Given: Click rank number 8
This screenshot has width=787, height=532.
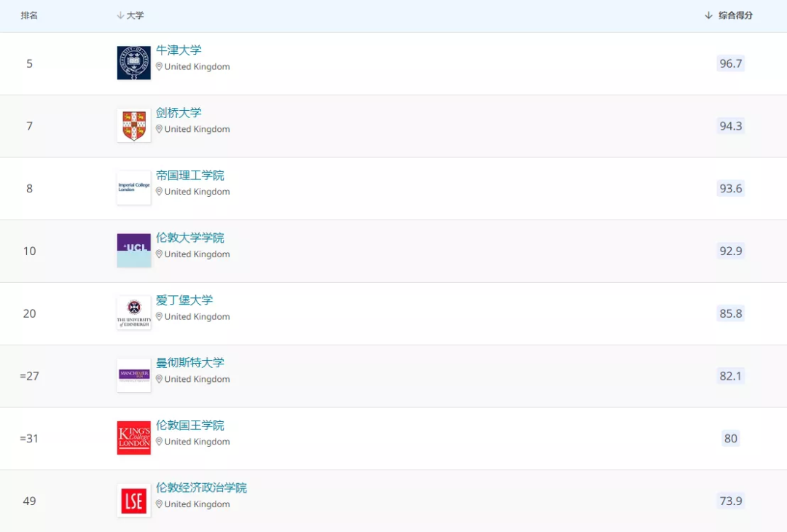Looking at the screenshot, I should [30, 189].
